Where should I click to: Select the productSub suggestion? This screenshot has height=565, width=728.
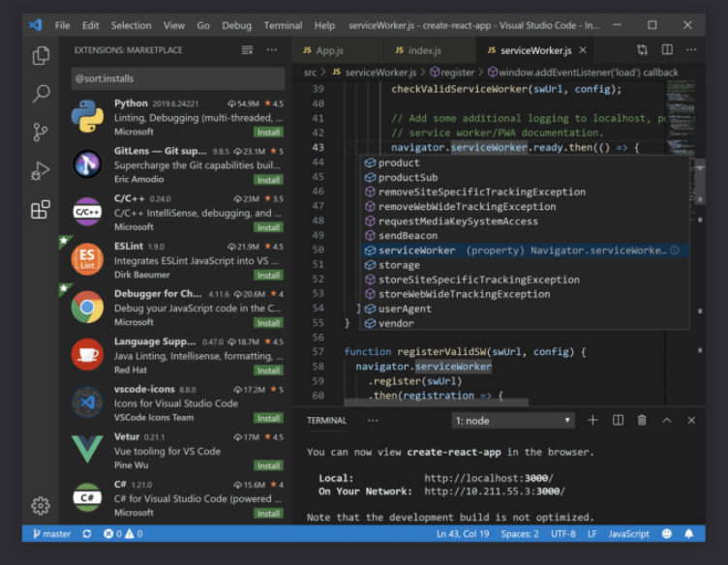tap(525, 177)
